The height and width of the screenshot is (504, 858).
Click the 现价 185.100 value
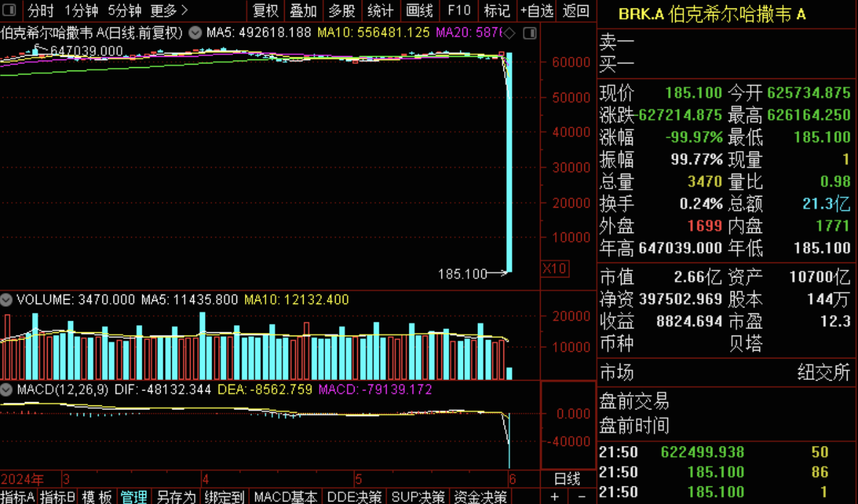pyautogui.click(x=693, y=93)
